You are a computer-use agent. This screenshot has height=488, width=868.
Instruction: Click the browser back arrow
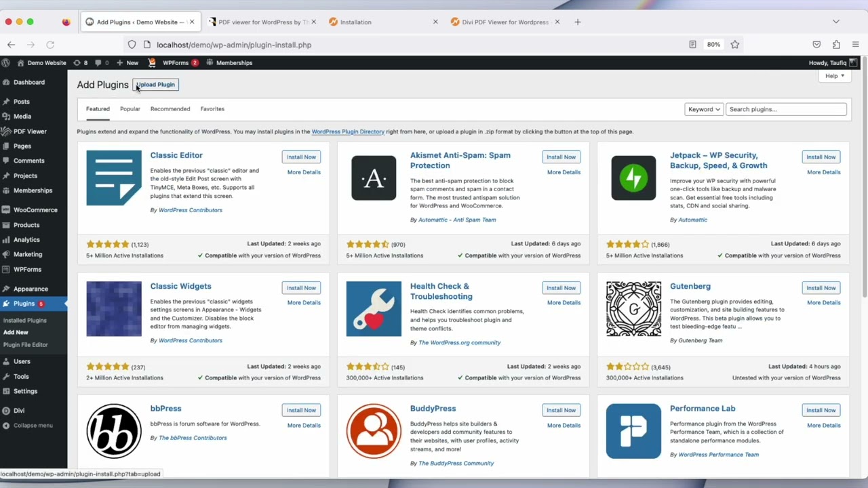coord(12,45)
